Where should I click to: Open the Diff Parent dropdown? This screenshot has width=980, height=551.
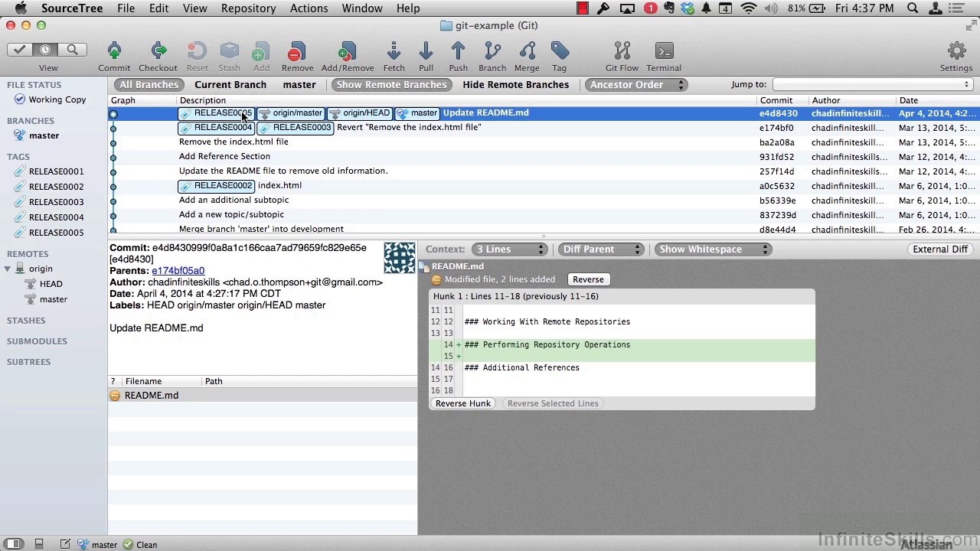pyautogui.click(x=599, y=249)
